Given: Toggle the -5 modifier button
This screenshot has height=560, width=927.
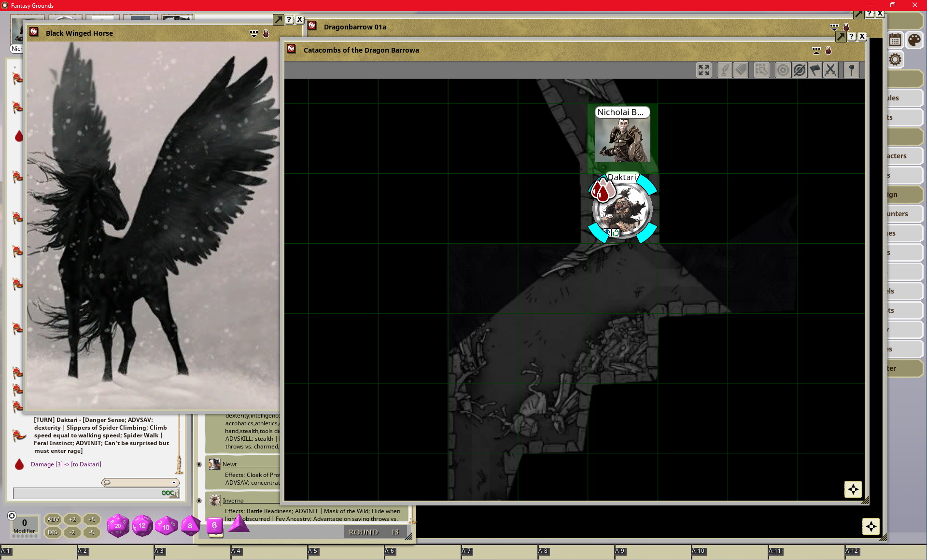Looking at the screenshot, I should pyautogui.click(x=92, y=532).
